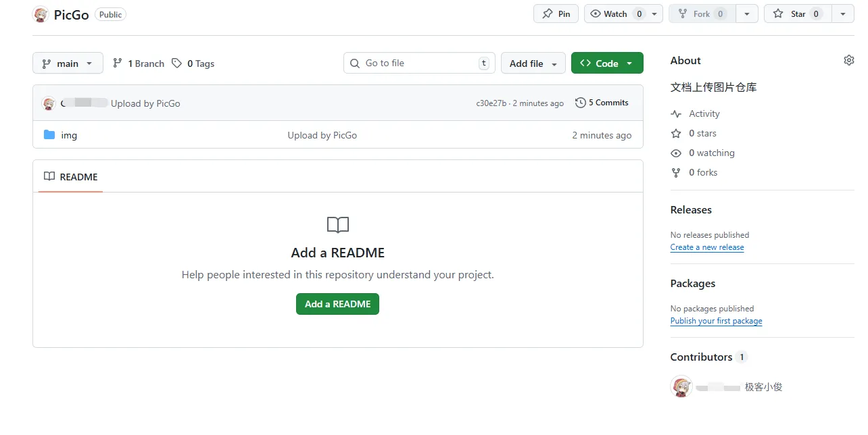The image size is (868, 435).
Task: Click the Watch button
Action: 615,14
